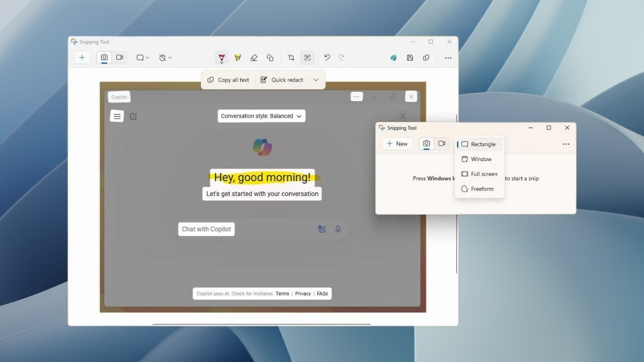Expand Quick redact options chevron

pos(316,80)
